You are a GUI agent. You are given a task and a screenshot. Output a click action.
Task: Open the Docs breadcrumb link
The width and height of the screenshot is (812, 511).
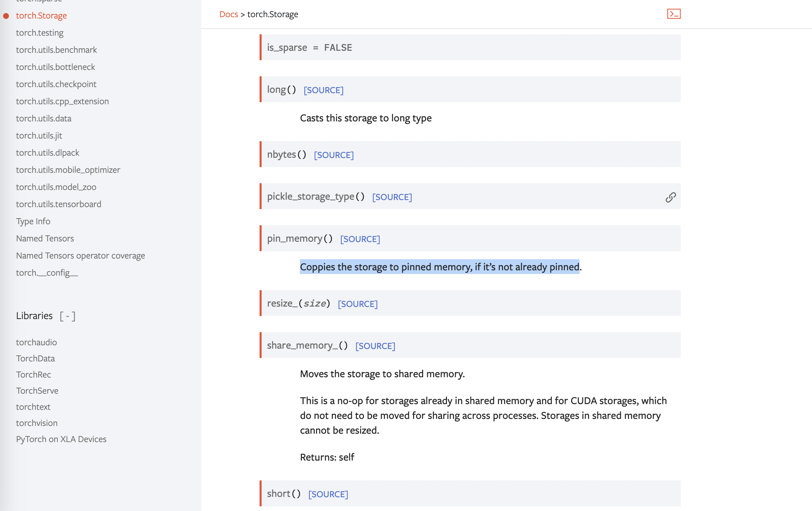click(228, 14)
